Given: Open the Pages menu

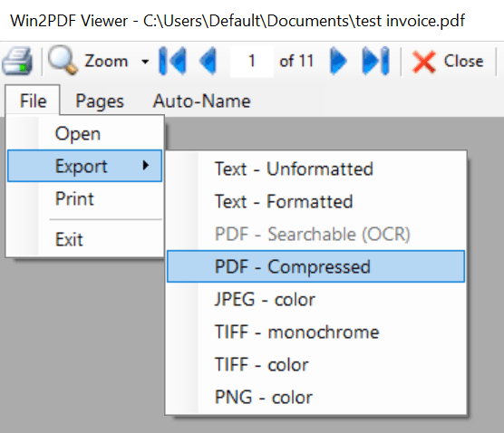Looking at the screenshot, I should 100,101.
